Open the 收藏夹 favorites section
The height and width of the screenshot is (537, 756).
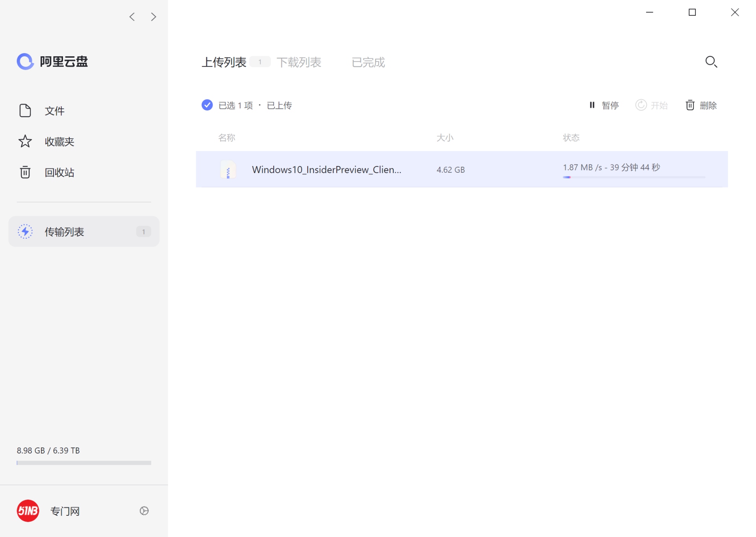point(59,142)
